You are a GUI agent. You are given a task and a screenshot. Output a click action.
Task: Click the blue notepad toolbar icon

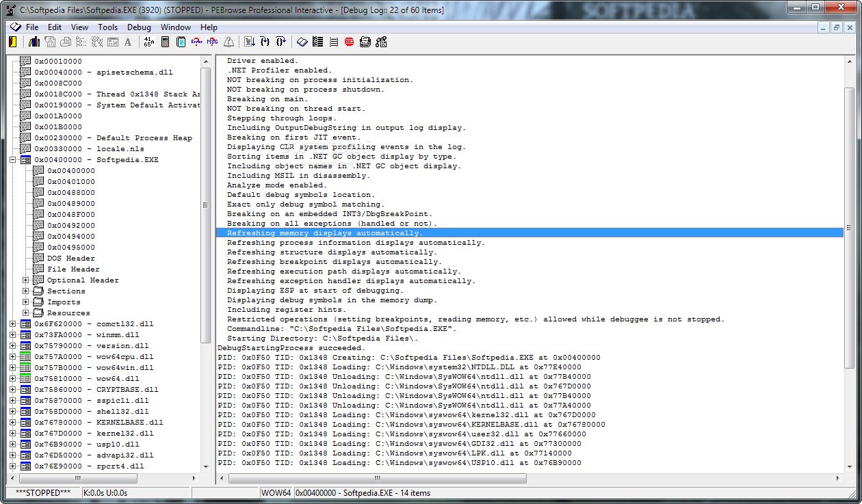[181, 42]
